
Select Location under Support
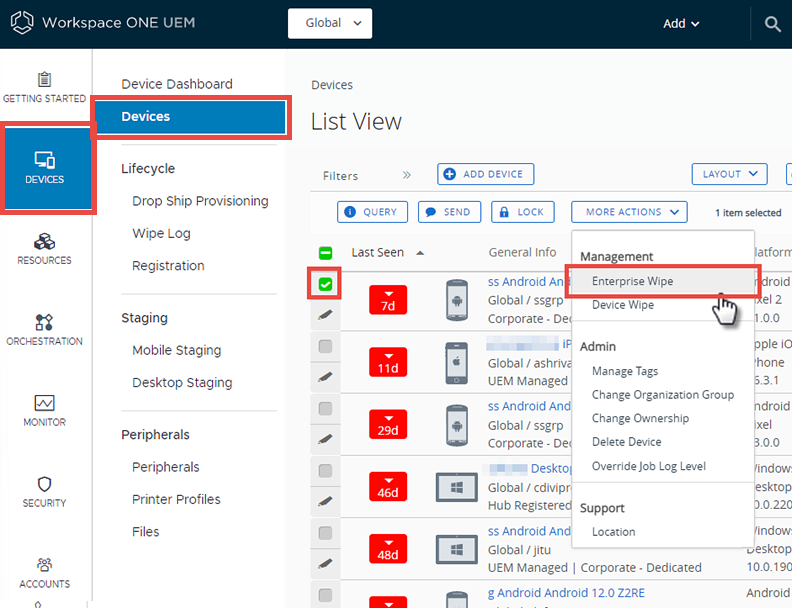(x=613, y=532)
